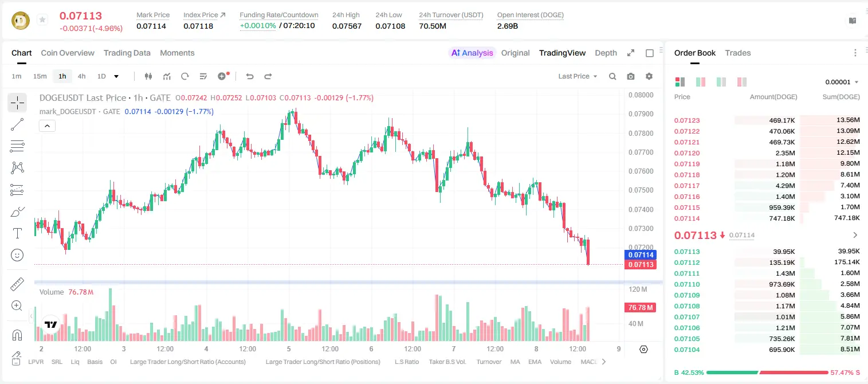The width and height of the screenshot is (868, 384).
Task: Open the Coin Overview tab
Action: click(x=68, y=53)
